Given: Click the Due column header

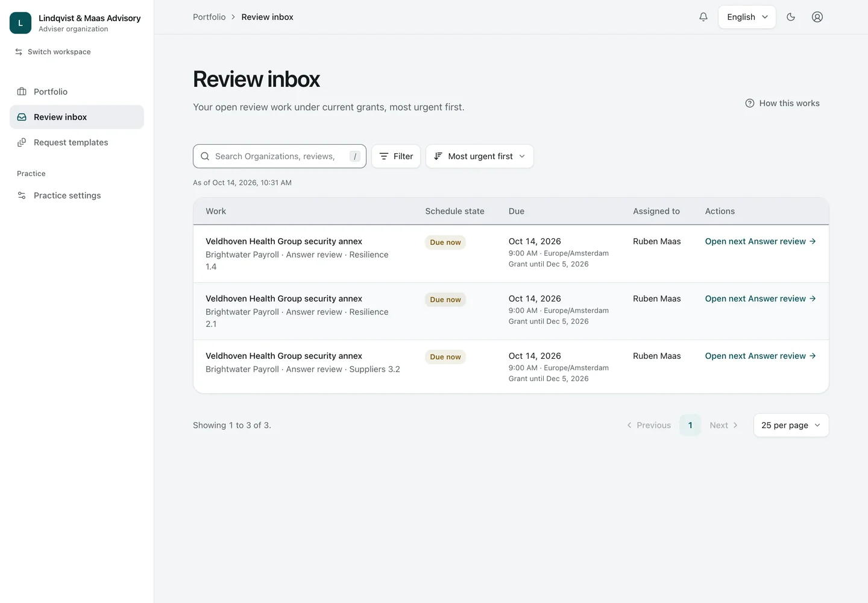Looking at the screenshot, I should point(517,211).
